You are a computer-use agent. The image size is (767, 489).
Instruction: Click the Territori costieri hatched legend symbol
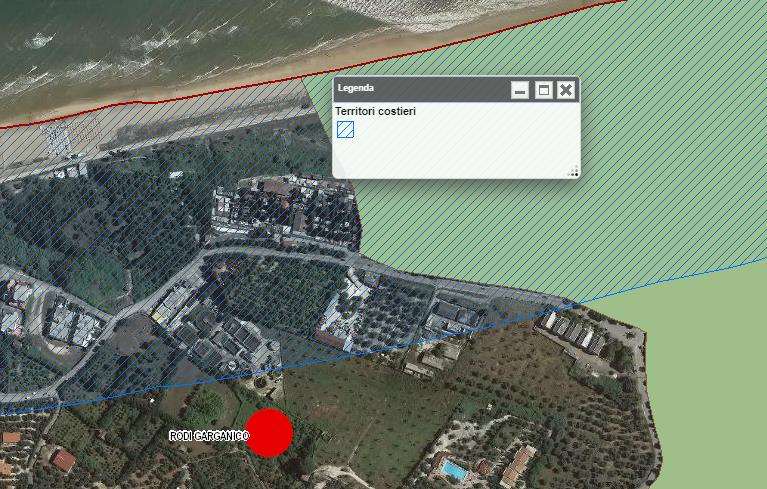tap(345, 130)
